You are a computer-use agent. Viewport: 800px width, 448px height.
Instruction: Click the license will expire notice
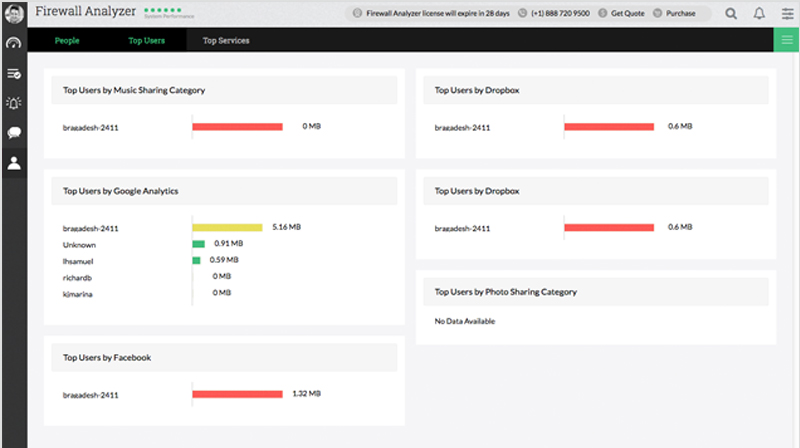click(438, 13)
